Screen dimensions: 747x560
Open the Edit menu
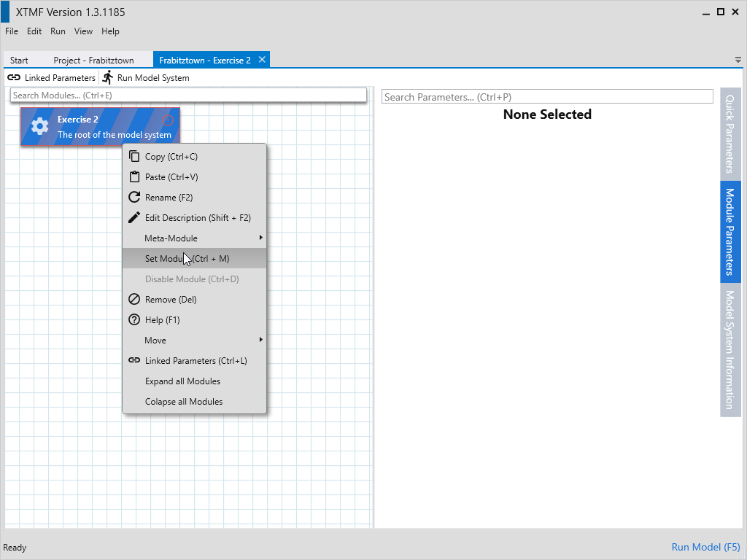(34, 31)
